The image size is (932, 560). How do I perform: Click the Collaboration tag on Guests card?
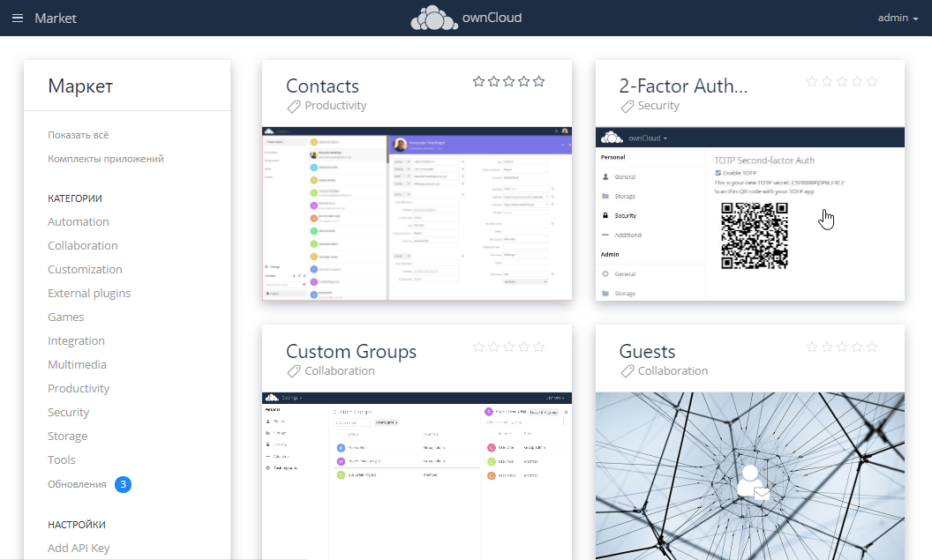tap(673, 371)
